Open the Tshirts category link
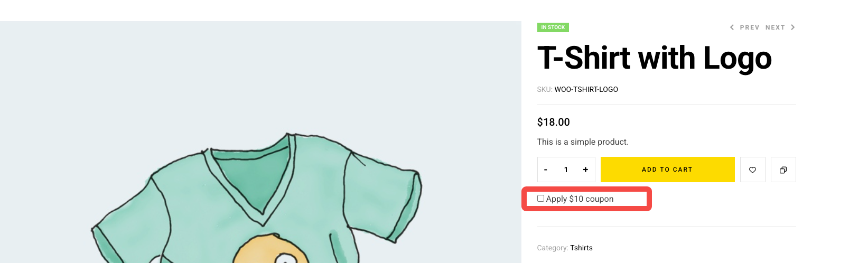Image resolution: width=868 pixels, height=263 pixels. [x=581, y=248]
